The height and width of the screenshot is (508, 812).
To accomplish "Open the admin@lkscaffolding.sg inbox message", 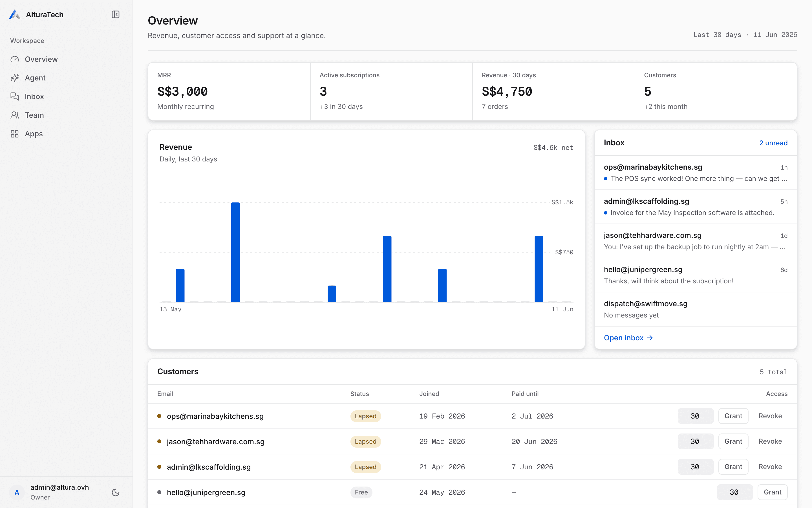I will pos(696,207).
